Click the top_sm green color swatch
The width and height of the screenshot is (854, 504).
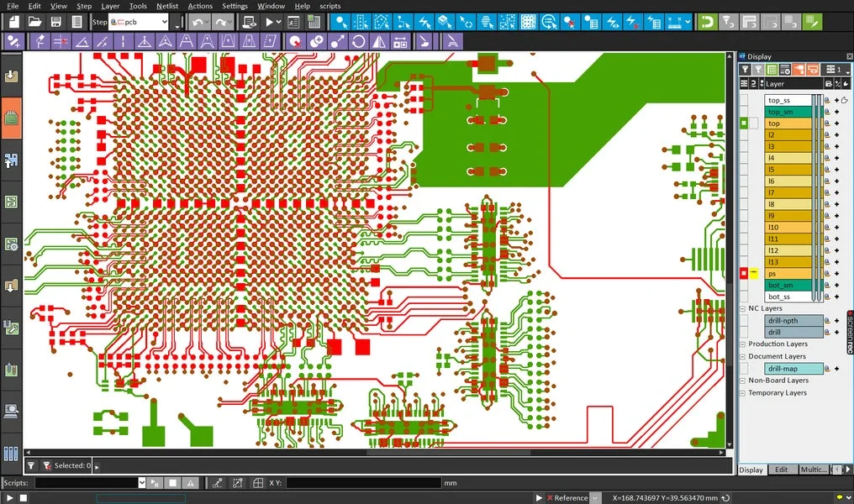coord(790,111)
